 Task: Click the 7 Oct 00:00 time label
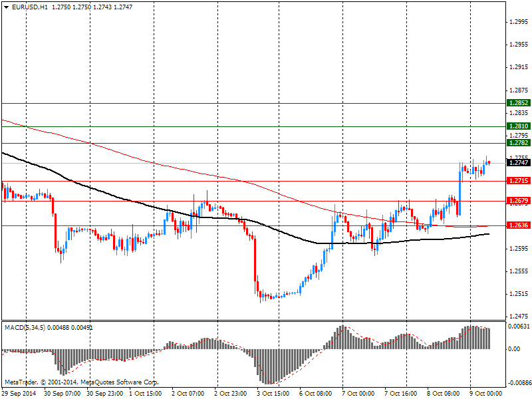tap(358, 394)
